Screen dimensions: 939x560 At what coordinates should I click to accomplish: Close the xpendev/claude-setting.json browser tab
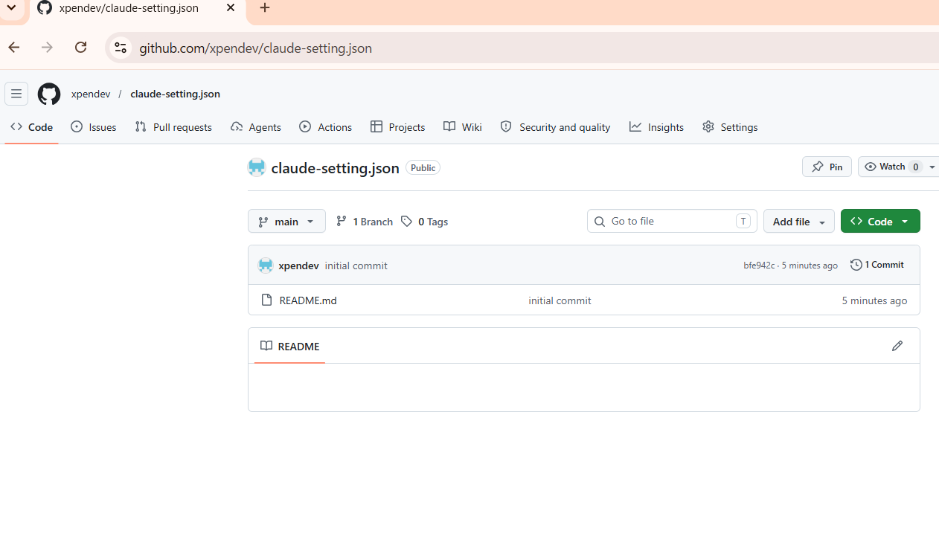(231, 8)
